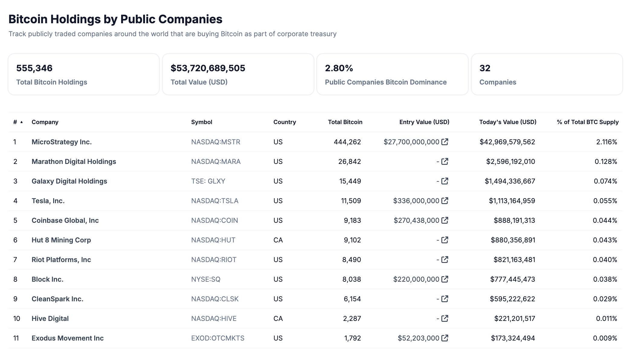Image resolution: width=644 pixels, height=349 pixels.
Task: Open Coinbase Global external link icon
Action: [445, 220]
